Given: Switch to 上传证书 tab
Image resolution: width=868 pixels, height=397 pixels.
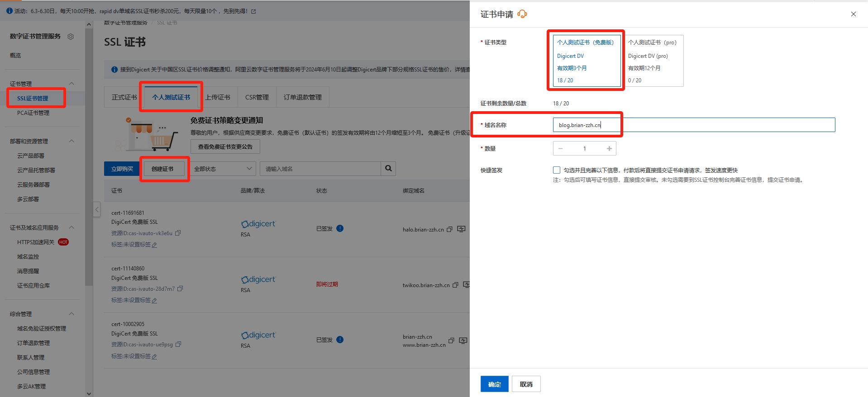Looking at the screenshot, I should point(218,97).
